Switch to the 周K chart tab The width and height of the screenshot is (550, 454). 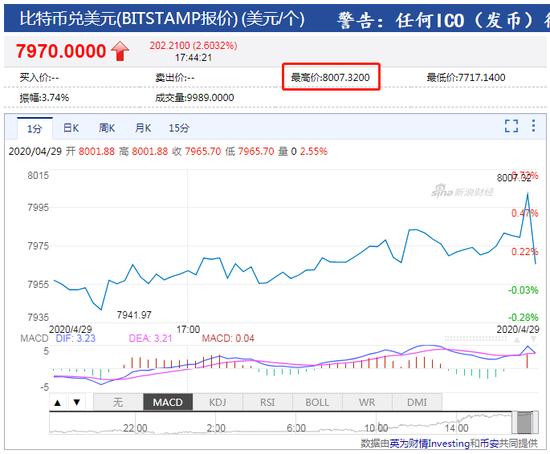pos(107,128)
